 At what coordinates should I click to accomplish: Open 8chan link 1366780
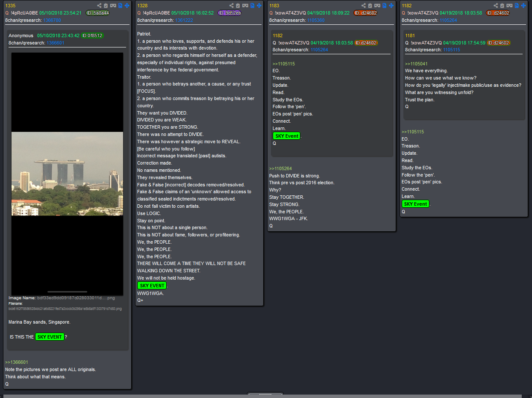(52, 20)
